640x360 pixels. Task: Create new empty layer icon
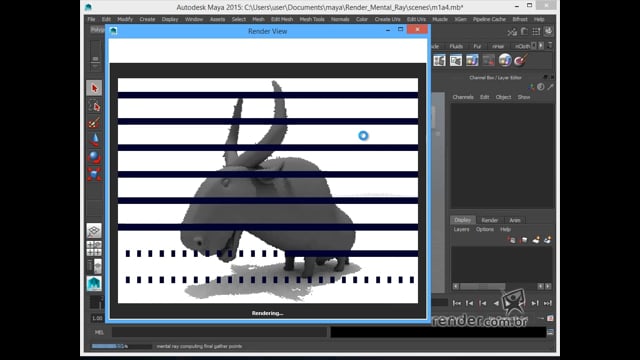[x=536, y=240]
